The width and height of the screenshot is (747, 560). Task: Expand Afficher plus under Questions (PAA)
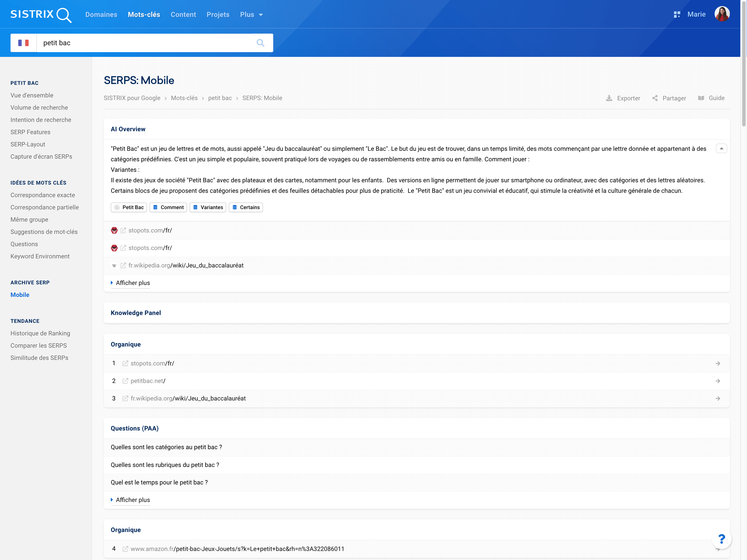click(130, 500)
